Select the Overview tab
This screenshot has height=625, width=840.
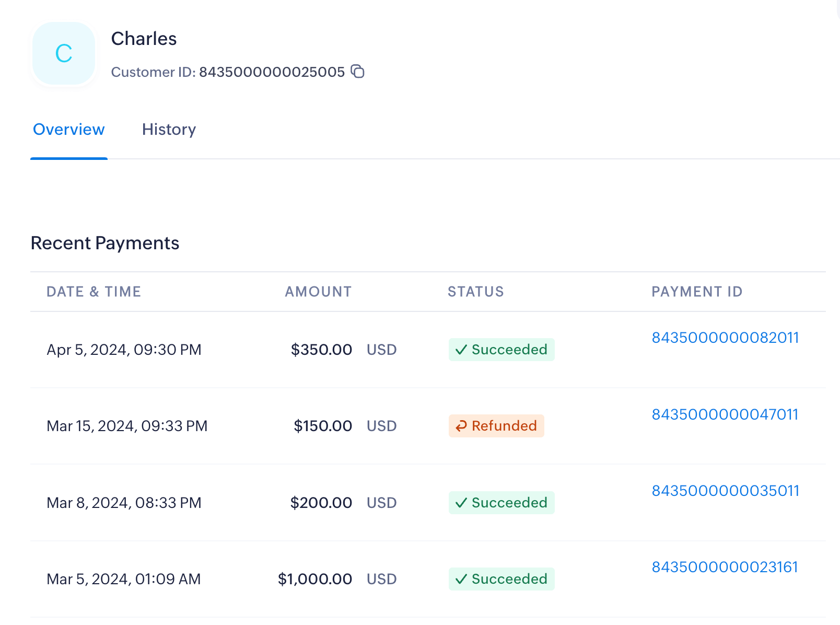click(x=69, y=130)
